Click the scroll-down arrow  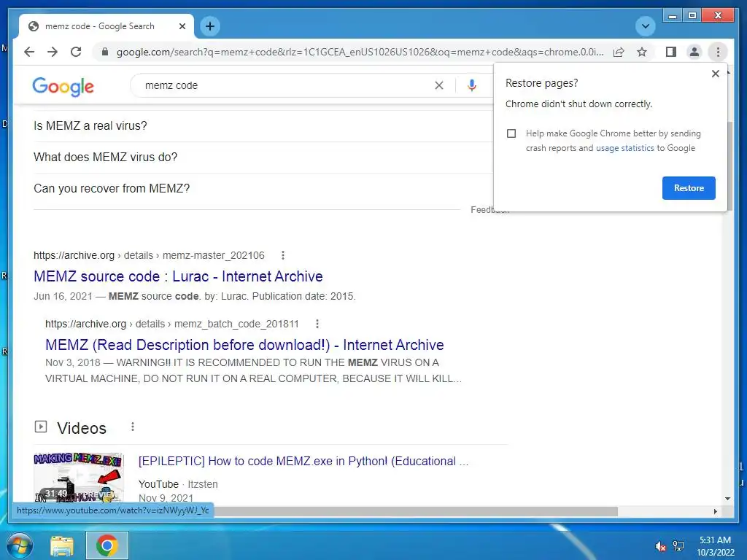[727, 499]
